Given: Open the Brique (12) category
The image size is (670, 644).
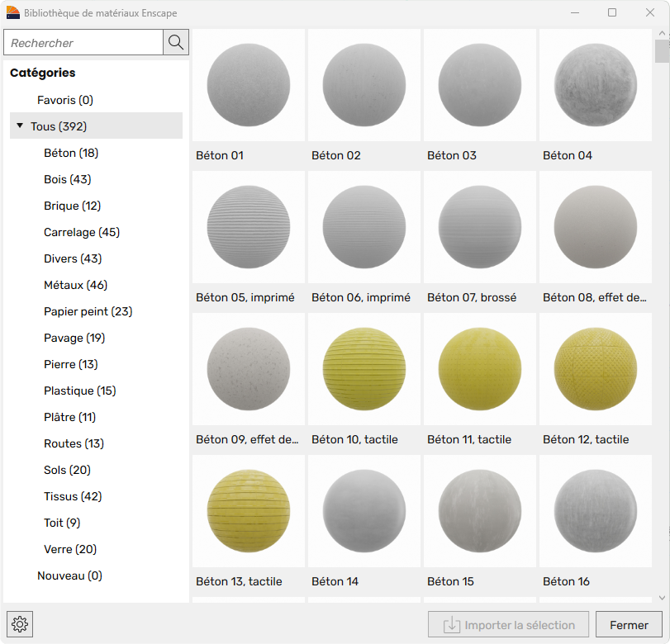Looking at the screenshot, I should pyautogui.click(x=72, y=206).
